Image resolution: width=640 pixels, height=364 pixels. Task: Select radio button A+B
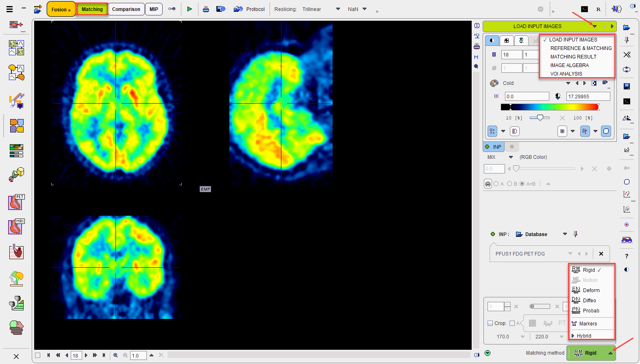[522, 184]
